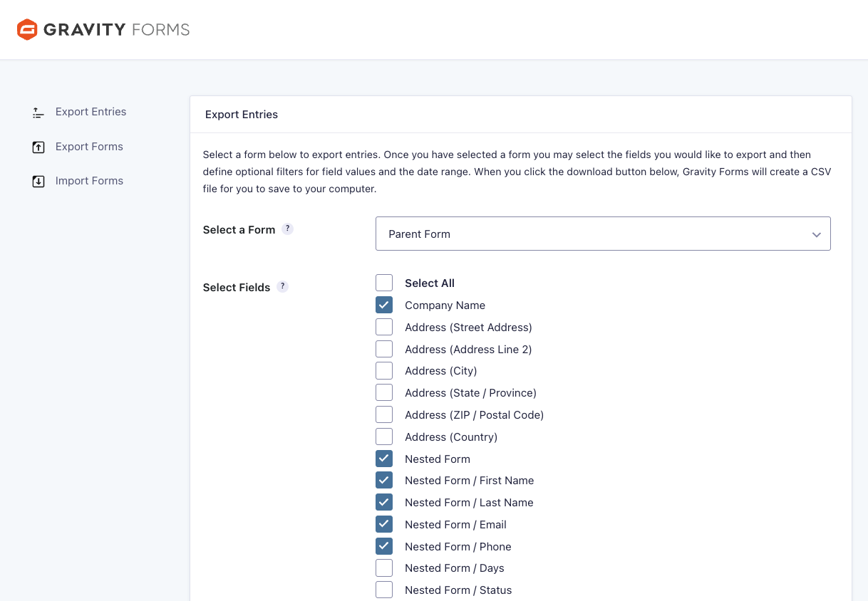The width and height of the screenshot is (868, 601).
Task: Open the Select a Form help tooltip icon
Action: [287, 229]
